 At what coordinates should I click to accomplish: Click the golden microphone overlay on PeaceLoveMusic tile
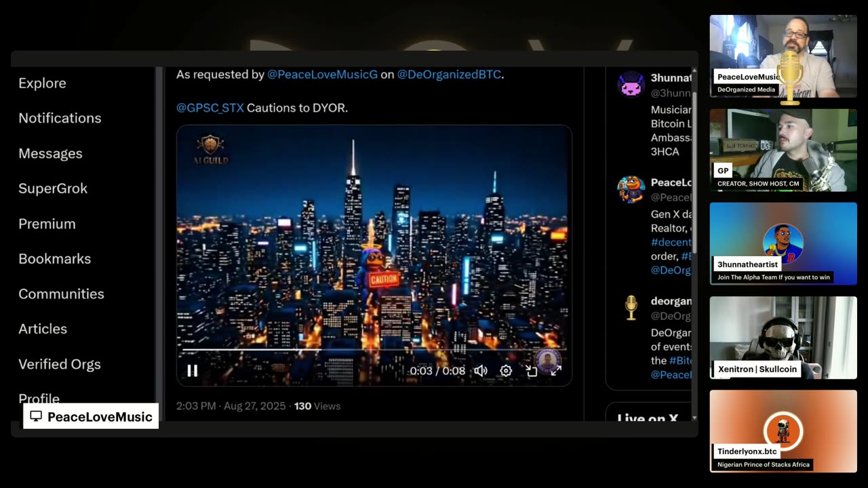pos(790,77)
